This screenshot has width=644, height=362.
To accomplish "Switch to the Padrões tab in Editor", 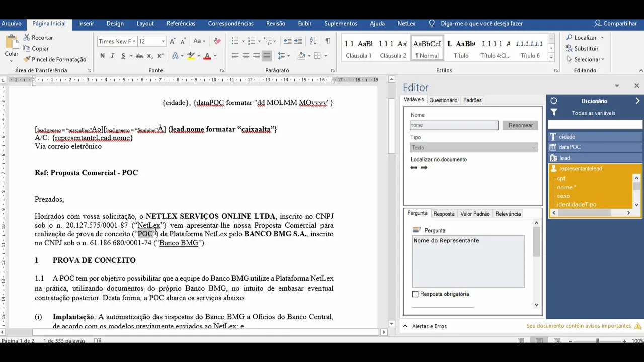I will (473, 100).
